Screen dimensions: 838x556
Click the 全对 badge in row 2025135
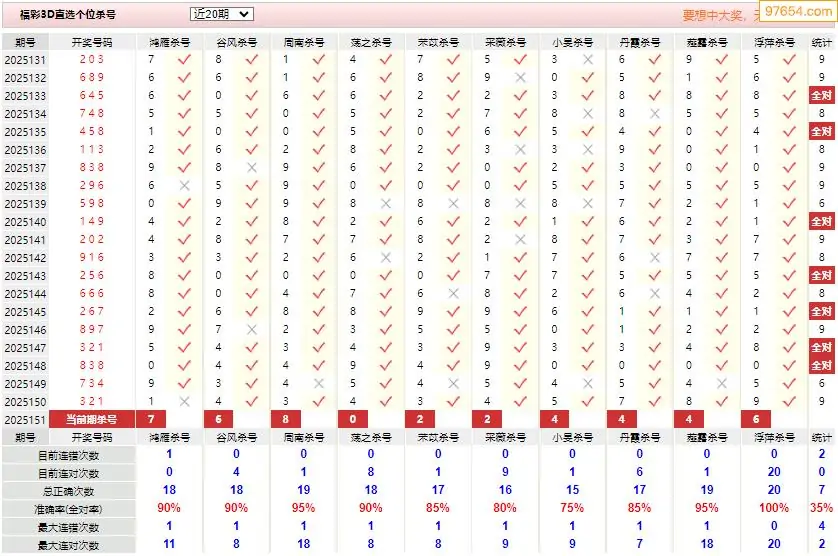tap(821, 132)
